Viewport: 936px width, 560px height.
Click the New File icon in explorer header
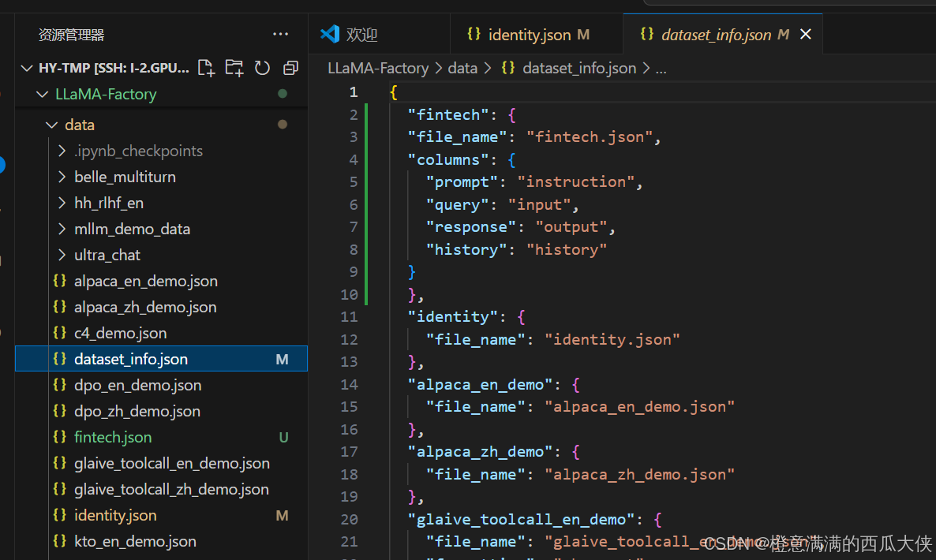pos(206,68)
